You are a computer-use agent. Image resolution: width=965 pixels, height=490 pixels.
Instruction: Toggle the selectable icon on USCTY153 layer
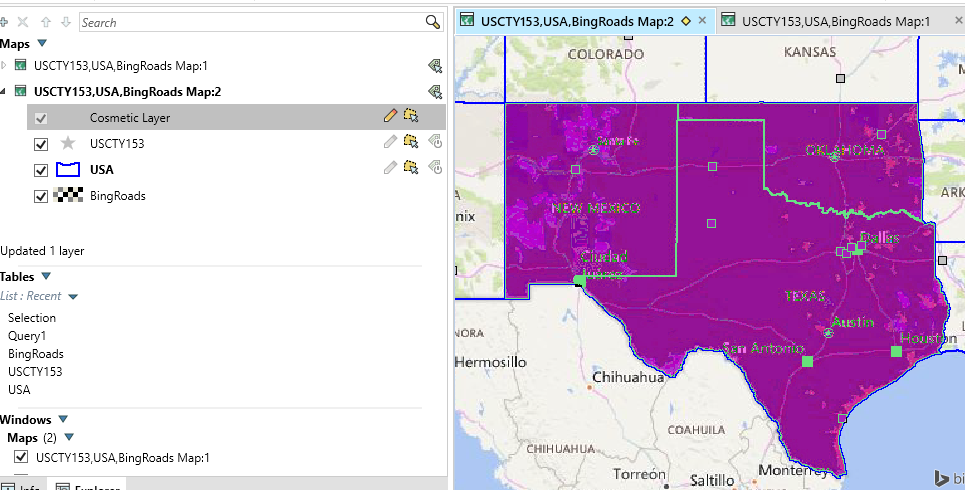click(x=411, y=142)
